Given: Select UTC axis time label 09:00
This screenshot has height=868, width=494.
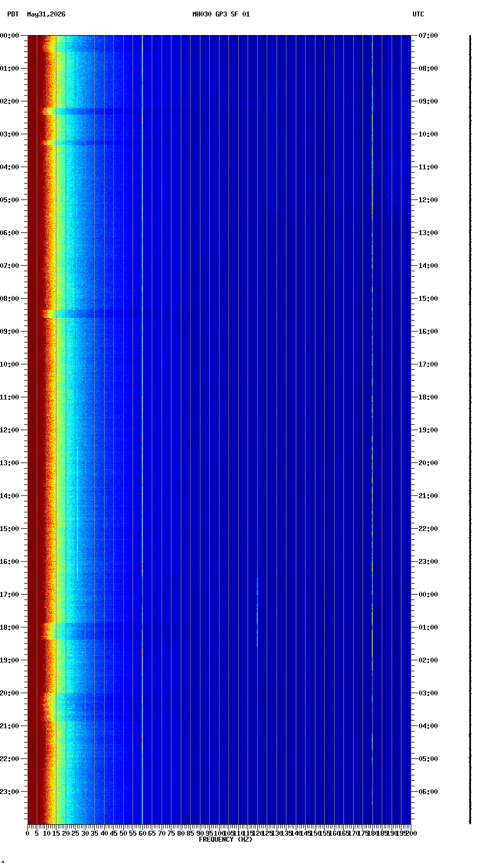Looking at the screenshot, I should coord(428,101).
